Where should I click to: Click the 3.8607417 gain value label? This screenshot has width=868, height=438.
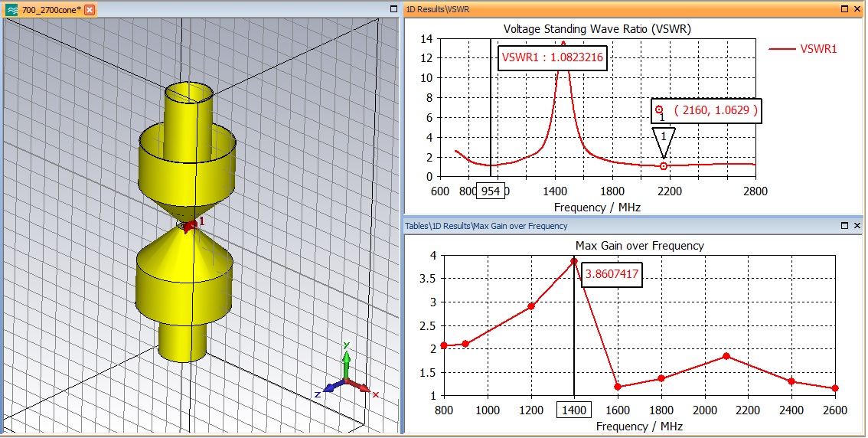(612, 273)
